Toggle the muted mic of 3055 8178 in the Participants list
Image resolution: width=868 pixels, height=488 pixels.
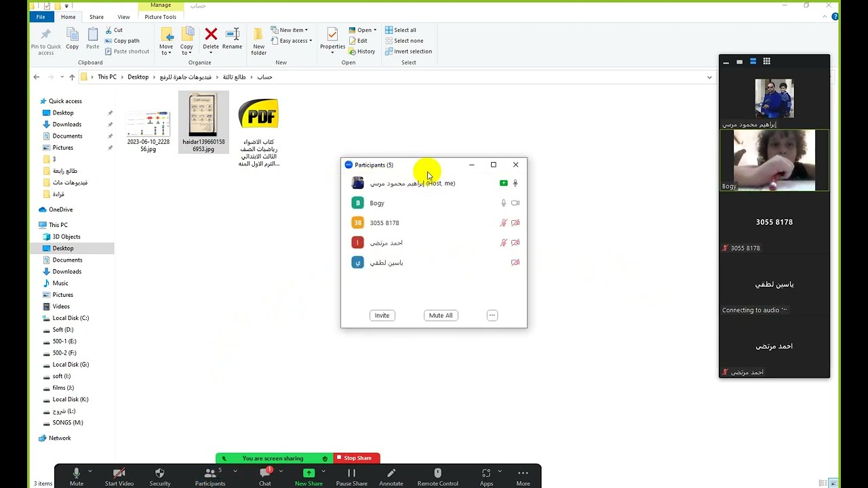pyautogui.click(x=503, y=223)
